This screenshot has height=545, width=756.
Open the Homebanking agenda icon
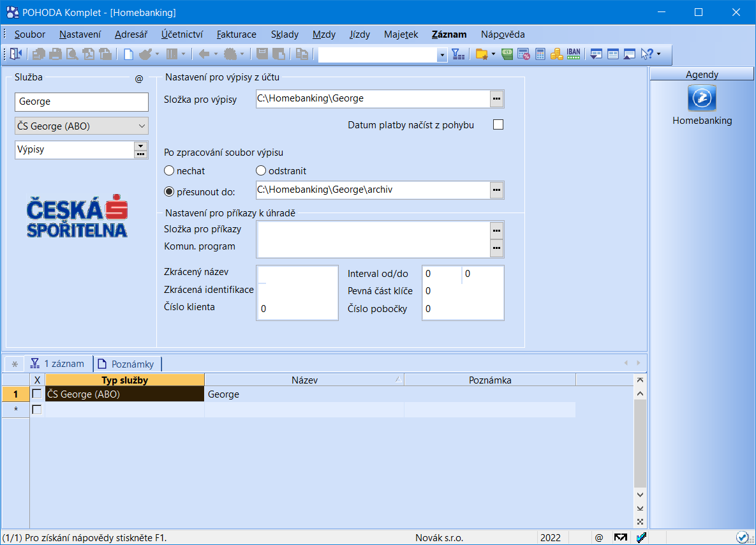point(702,99)
